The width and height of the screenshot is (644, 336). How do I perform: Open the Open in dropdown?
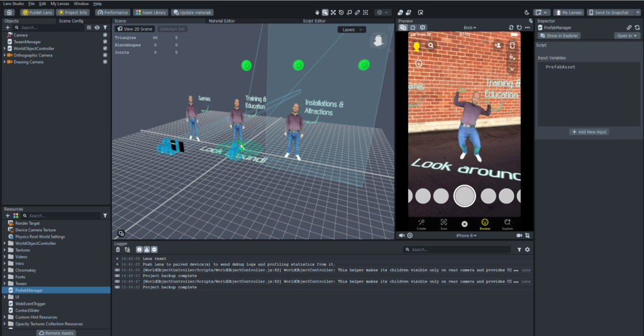(x=627, y=36)
